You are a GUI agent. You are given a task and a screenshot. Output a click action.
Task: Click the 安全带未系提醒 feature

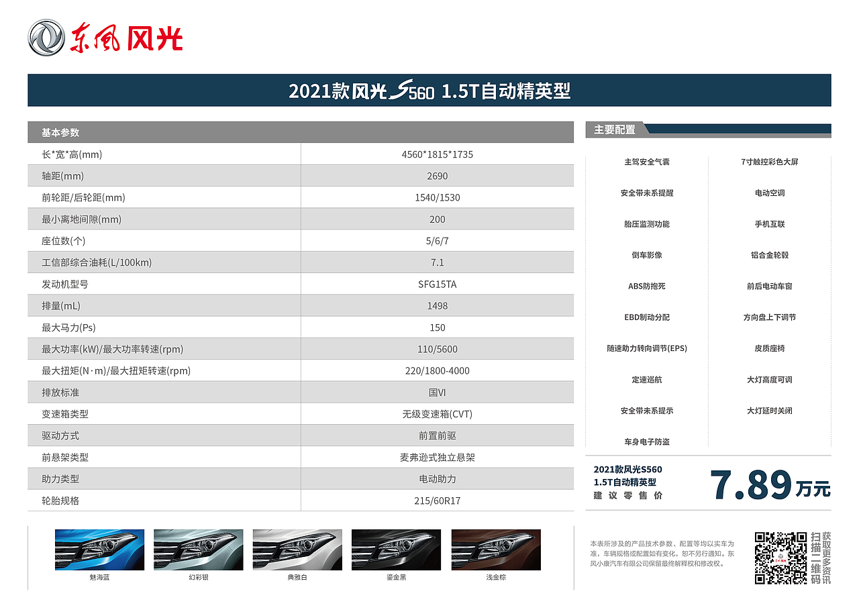[x=647, y=193]
